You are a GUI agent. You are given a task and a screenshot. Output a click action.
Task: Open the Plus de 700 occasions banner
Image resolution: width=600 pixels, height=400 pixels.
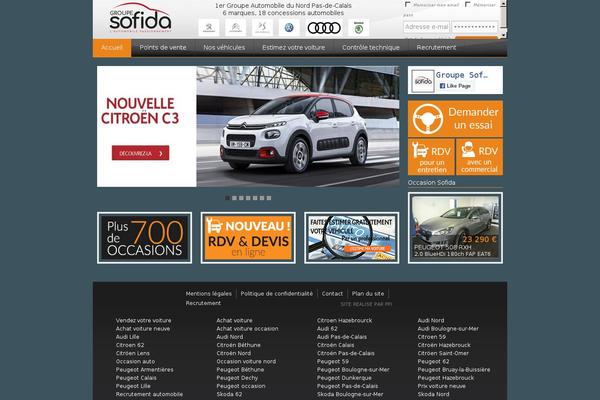point(145,238)
